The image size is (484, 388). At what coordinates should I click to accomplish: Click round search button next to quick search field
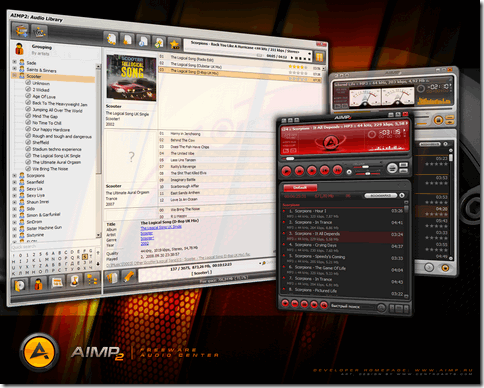click(x=381, y=308)
